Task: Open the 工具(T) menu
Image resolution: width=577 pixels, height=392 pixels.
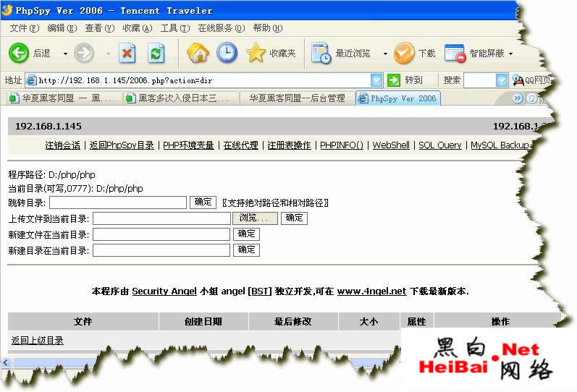Action: pyautogui.click(x=175, y=28)
